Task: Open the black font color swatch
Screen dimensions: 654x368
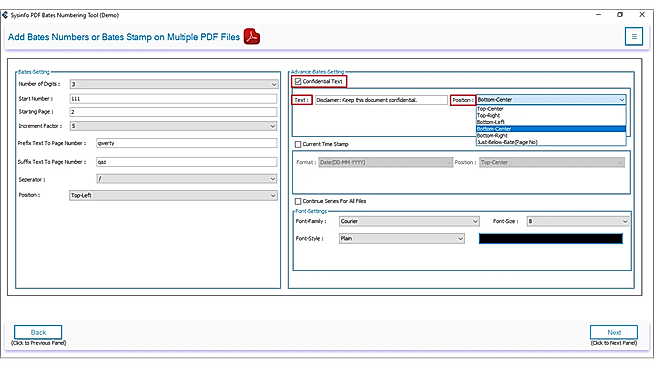Action: pyautogui.click(x=551, y=238)
